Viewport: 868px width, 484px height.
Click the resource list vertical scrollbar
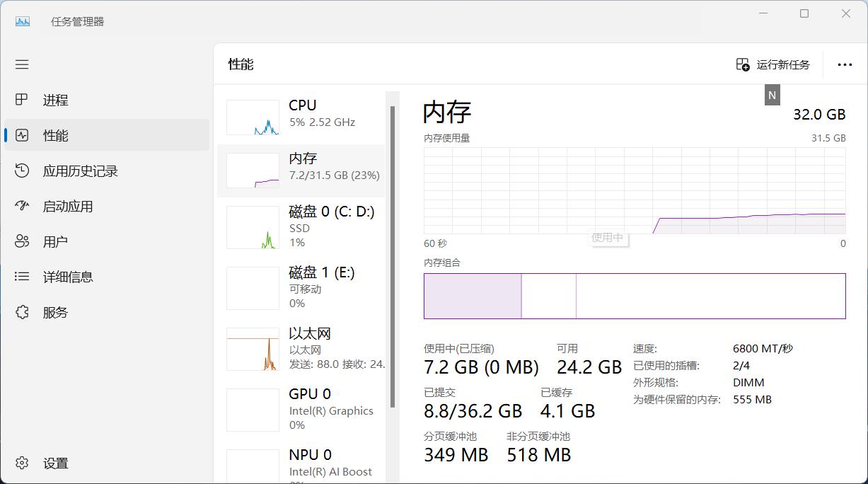click(x=393, y=255)
